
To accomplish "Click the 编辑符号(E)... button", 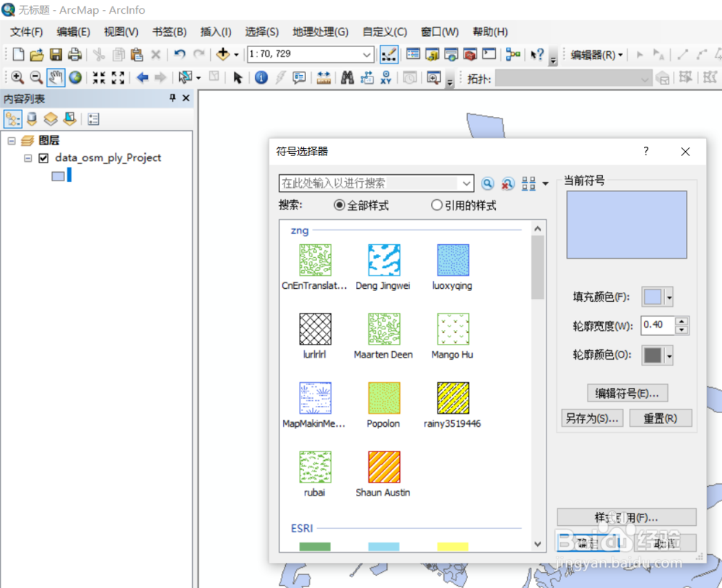I will pyautogui.click(x=627, y=393).
